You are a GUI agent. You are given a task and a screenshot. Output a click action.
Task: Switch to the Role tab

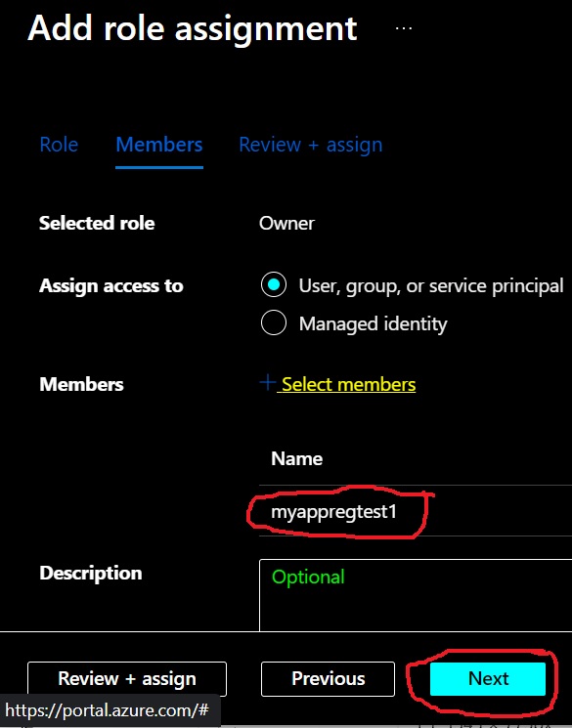(59, 145)
